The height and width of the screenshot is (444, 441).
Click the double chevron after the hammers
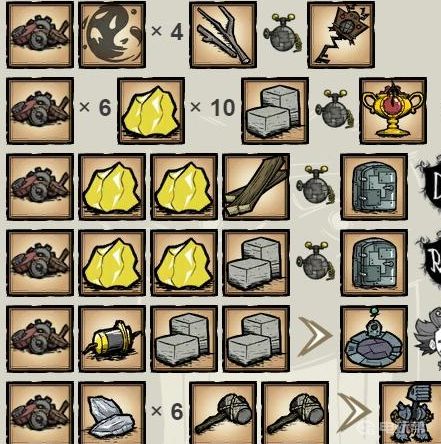[353, 413]
